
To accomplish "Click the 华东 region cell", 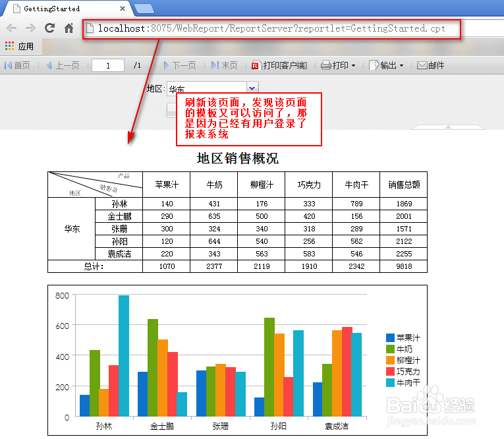I will point(72,229).
